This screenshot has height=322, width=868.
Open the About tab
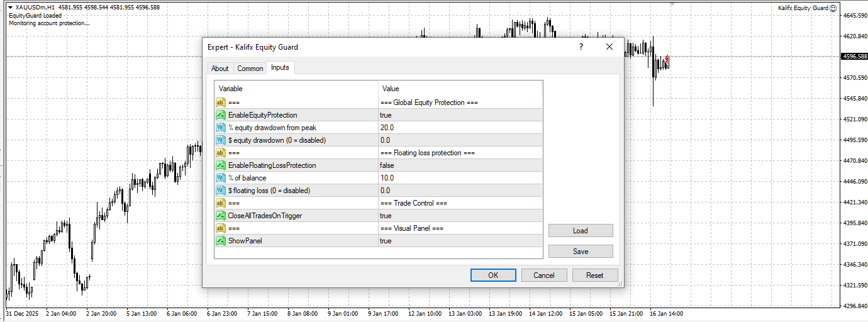[x=220, y=69]
